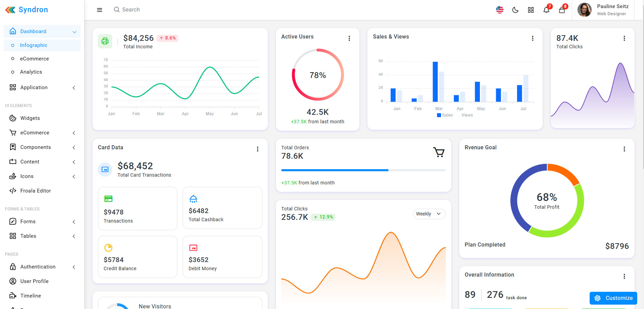644x309 pixels.
Task: Click the Dashboard menu label
Action: [33, 31]
